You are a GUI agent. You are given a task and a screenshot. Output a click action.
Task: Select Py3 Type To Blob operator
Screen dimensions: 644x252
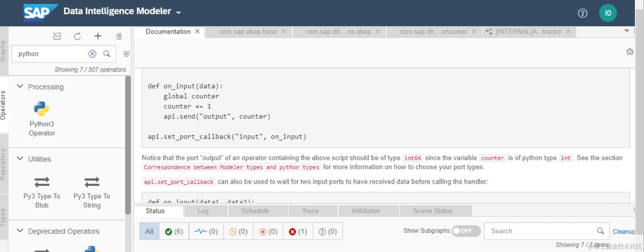[x=42, y=192]
